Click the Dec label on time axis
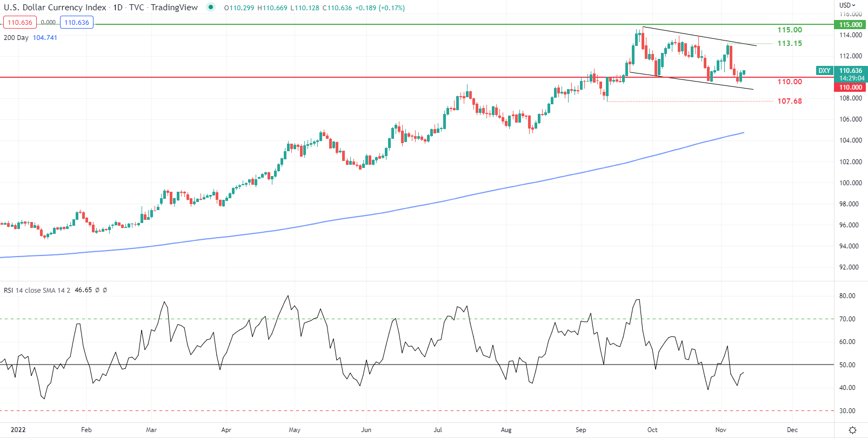The height and width of the screenshot is (438, 868). [x=792, y=430]
